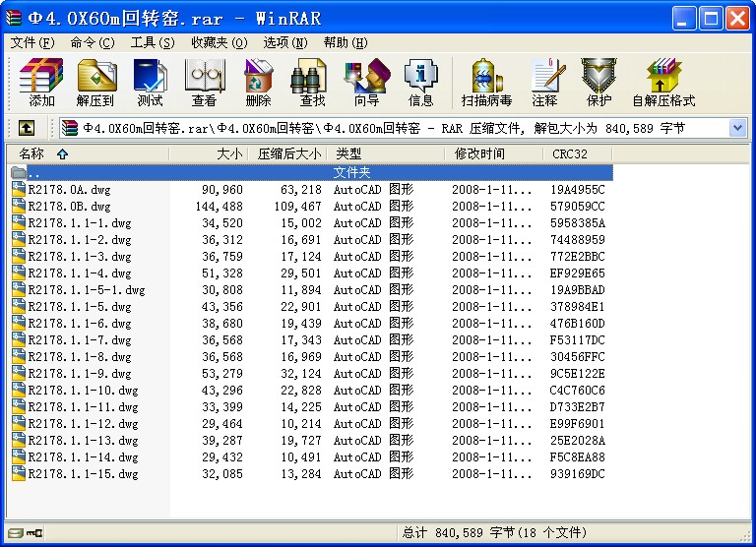This screenshot has width=756, height=547.
Task: Sort by 修改时间 column header
Action: [x=494, y=153]
